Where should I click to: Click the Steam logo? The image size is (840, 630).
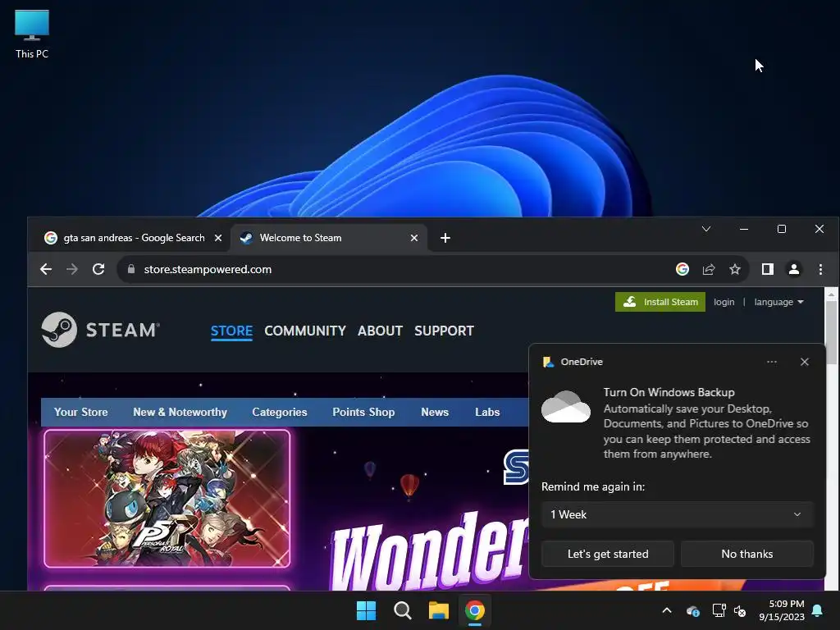(x=101, y=330)
